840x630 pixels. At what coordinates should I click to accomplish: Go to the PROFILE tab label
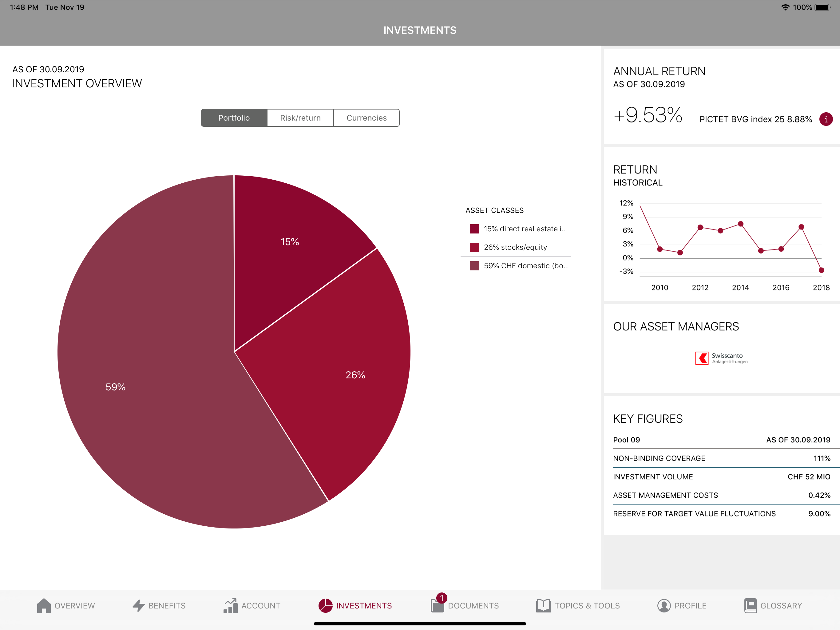click(690, 606)
